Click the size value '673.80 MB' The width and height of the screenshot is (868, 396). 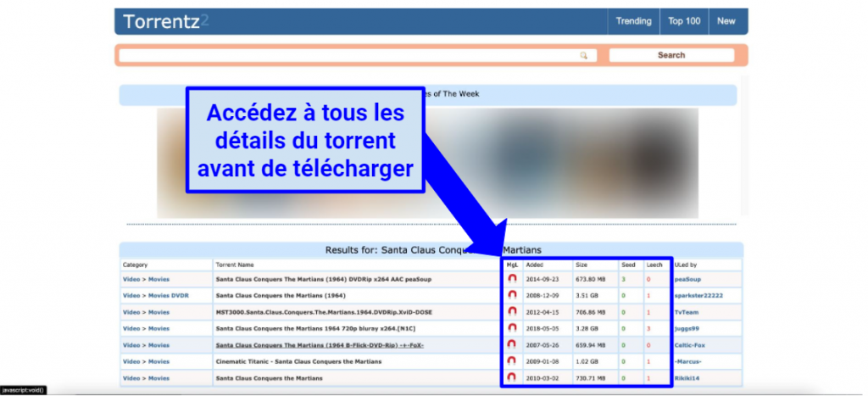click(590, 279)
